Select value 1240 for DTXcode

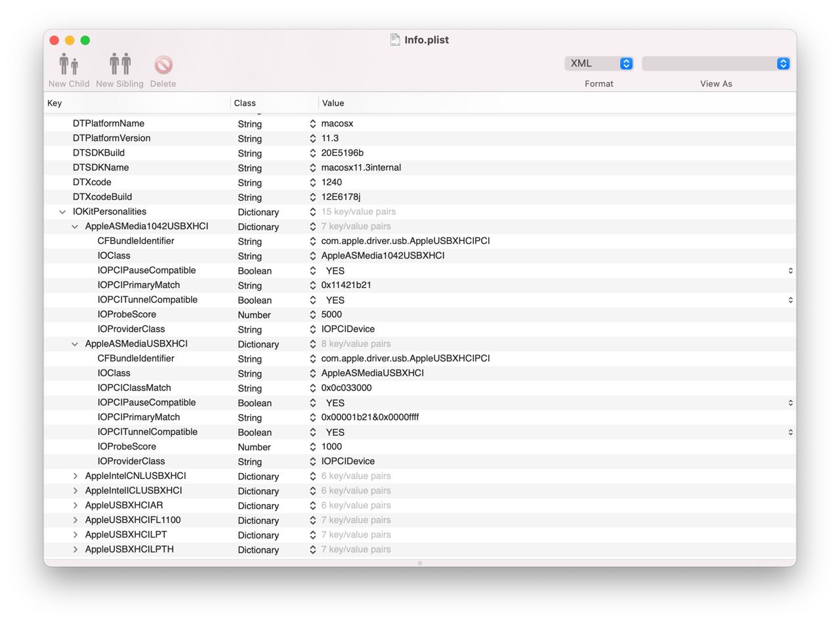[x=331, y=182]
